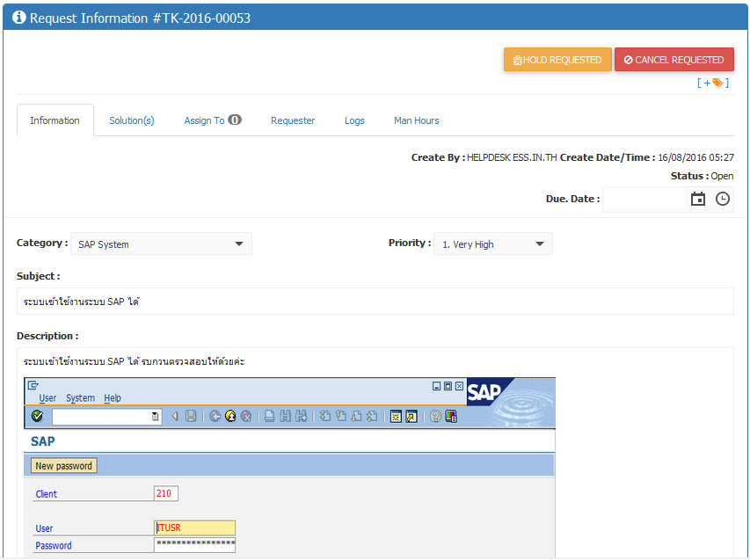
Task: Go to the Requester tab
Action: (293, 120)
